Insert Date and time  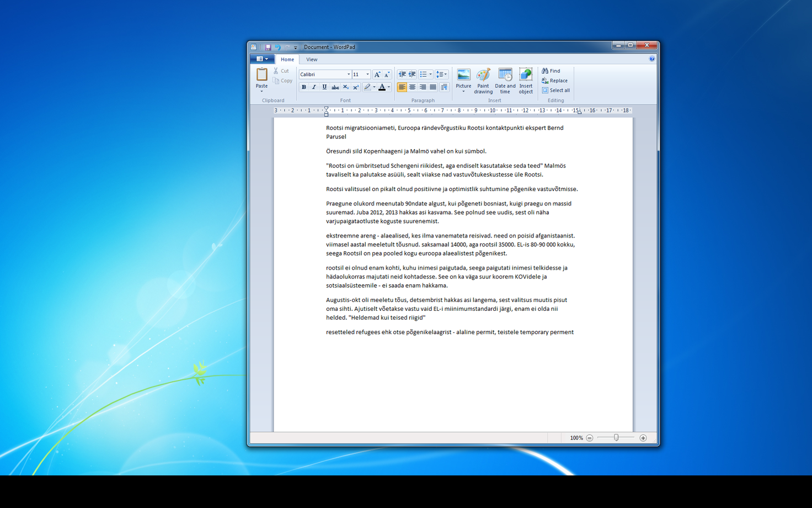(x=505, y=81)
